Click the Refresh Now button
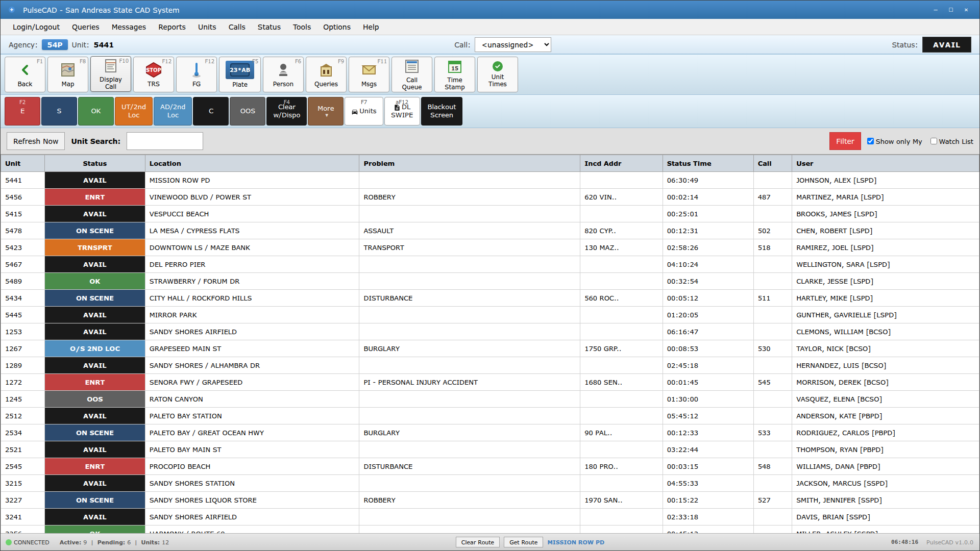Image resolution: width=980 pixels, height=551 pixels. [x=35, y=141]
